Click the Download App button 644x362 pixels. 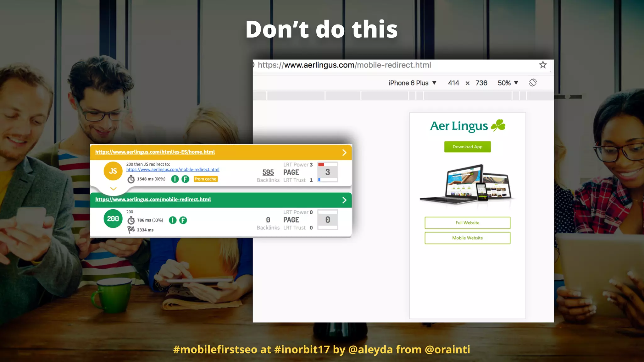pos(467,147)
